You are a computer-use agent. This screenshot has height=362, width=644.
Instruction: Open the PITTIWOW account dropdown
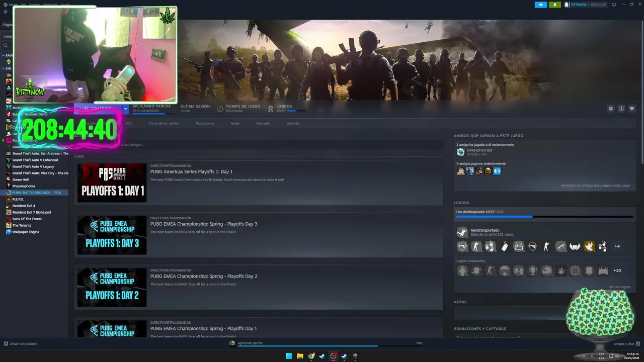[586, 5]
